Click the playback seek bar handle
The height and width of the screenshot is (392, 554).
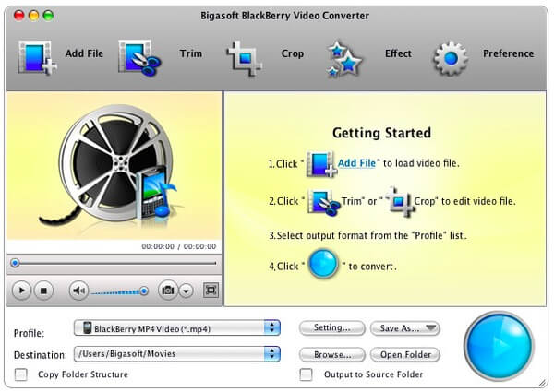[15, 263]
